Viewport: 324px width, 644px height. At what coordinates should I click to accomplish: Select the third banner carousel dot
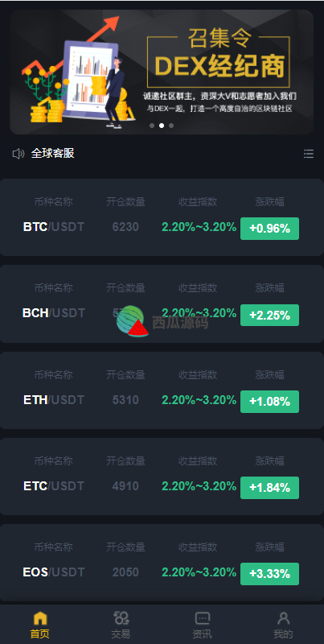[171, 126]
